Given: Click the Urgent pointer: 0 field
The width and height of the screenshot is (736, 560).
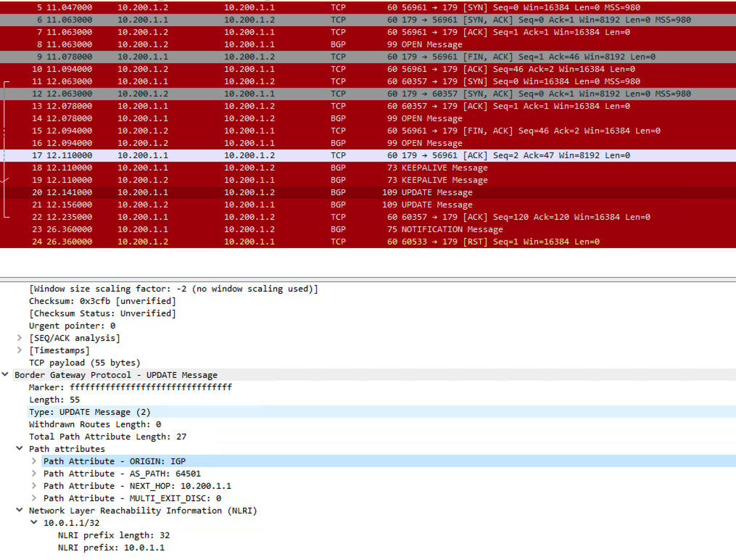Looking at the screenshot, I should tap(72, 326).
